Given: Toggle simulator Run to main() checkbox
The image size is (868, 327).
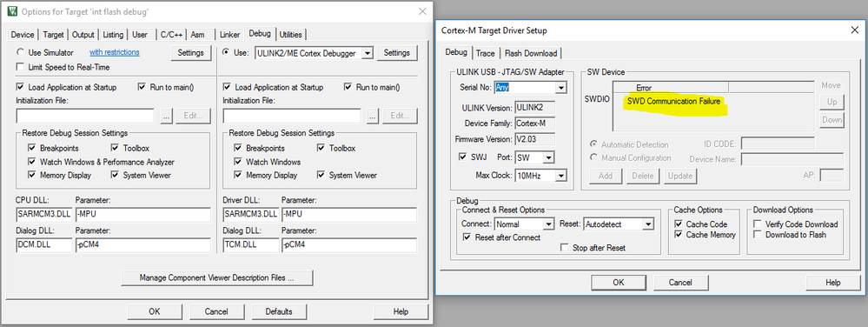Looking at the screenshot, I should point(142,87).
